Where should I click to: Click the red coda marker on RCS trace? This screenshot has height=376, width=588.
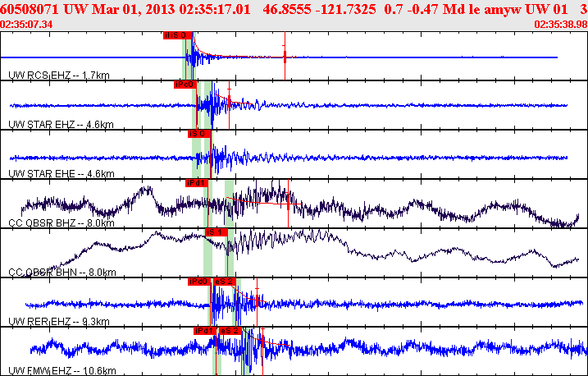[x=284, y=57]
